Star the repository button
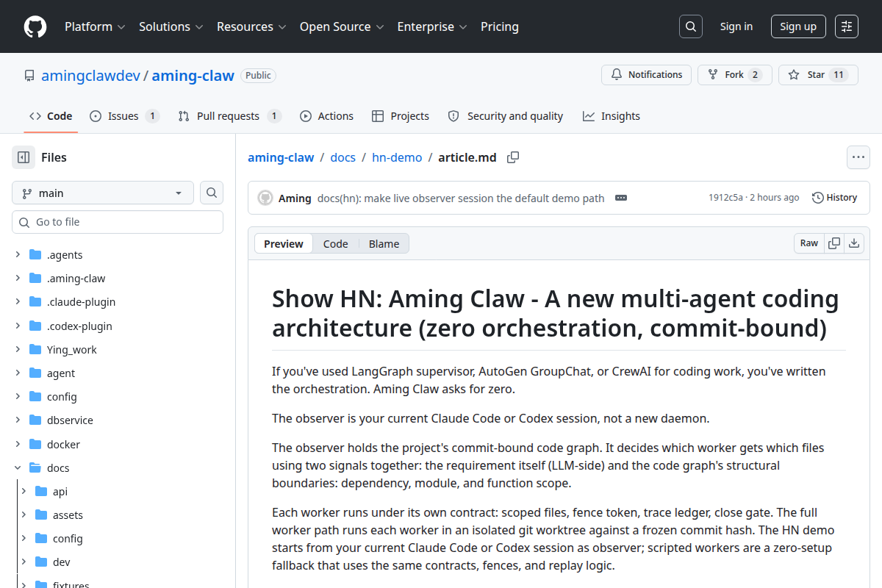This screenshot has width=882, height=588. click(x=818, y=75)
